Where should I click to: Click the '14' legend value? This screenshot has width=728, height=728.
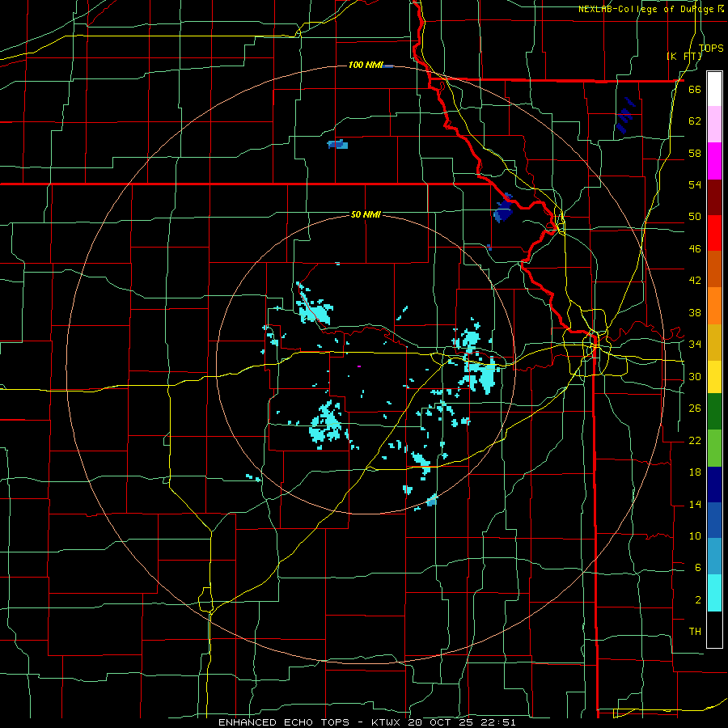pyautogui.click(x=695, y=504)
